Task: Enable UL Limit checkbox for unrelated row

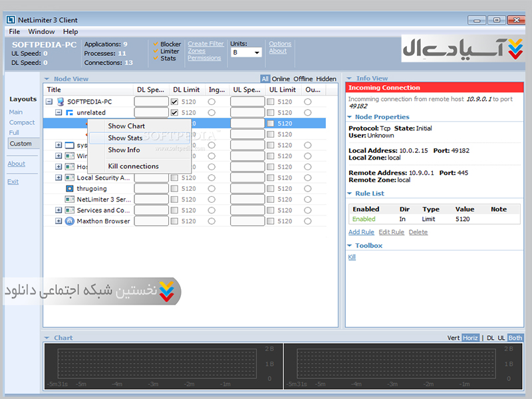Action: 271,112
